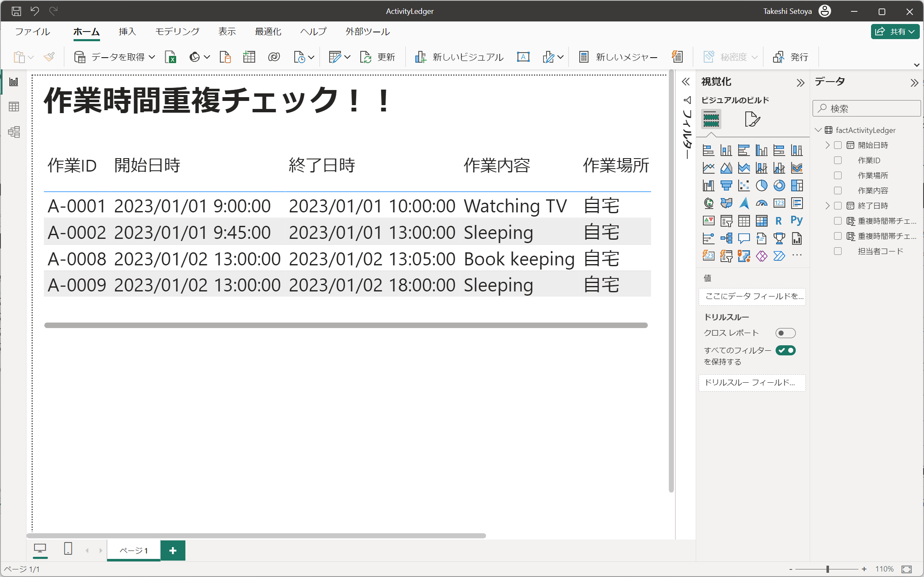924x577 pixels.
Task: Click the Format Painter icon
Action: (x=49, y=57)
